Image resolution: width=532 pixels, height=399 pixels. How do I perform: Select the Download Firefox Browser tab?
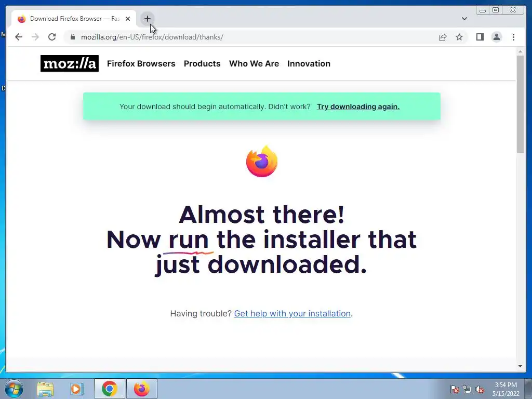(x=74, y=19)
